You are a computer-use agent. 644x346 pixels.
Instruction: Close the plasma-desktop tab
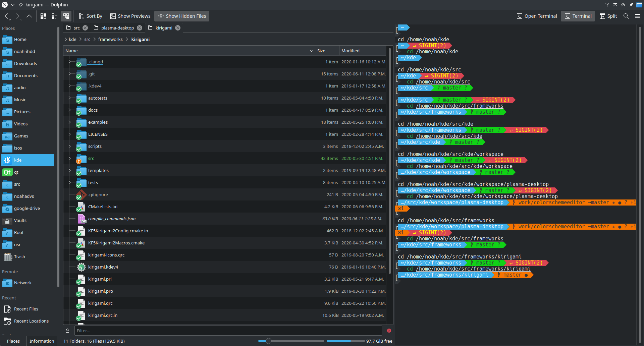140,28
